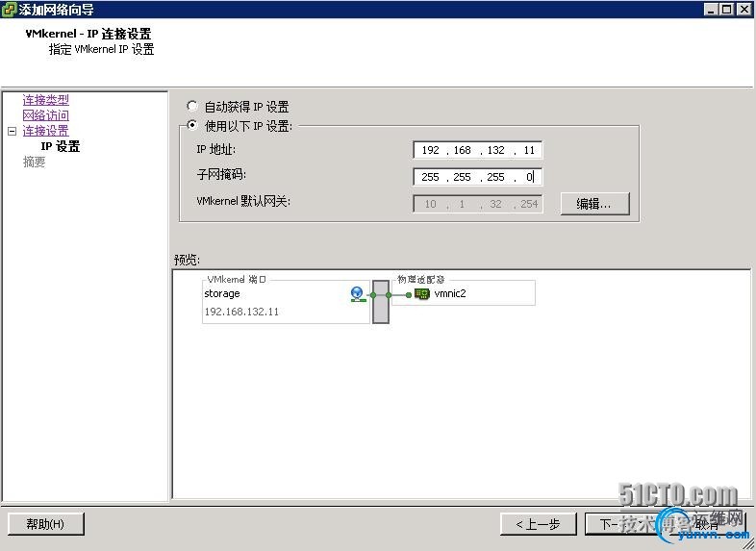Click the first octet 192 of IP address
Viewport: 756px width, 551px height.
(x=430, y=150)
